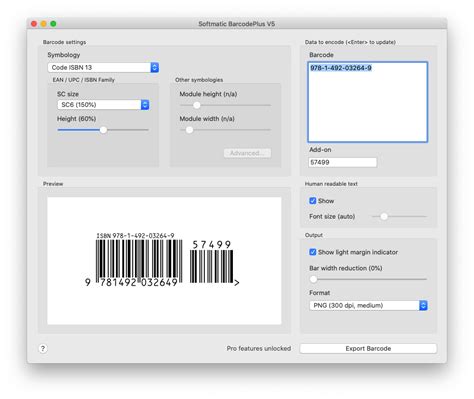
Task: Click the Output section heading
Action: [314, 235]
